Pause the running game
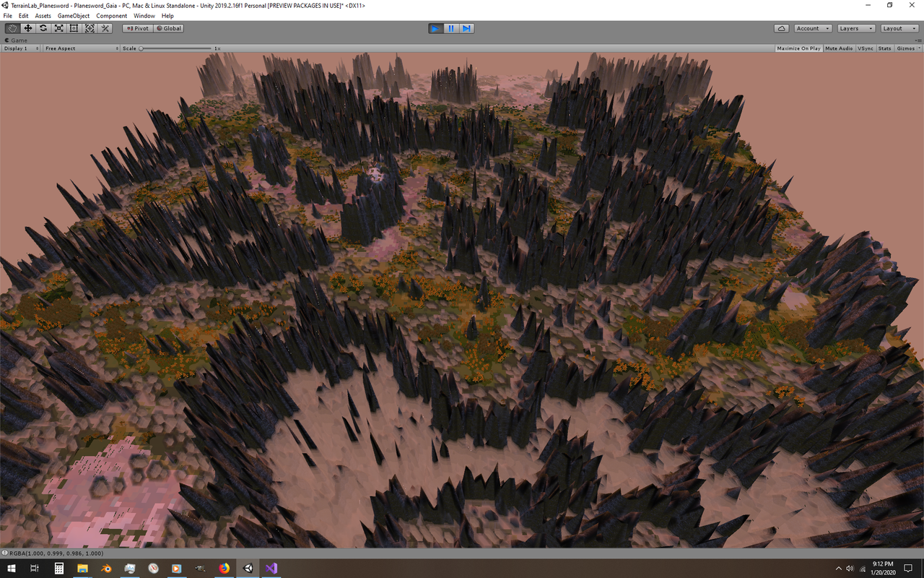Viewport: 924px width, 578px height. 451,28
